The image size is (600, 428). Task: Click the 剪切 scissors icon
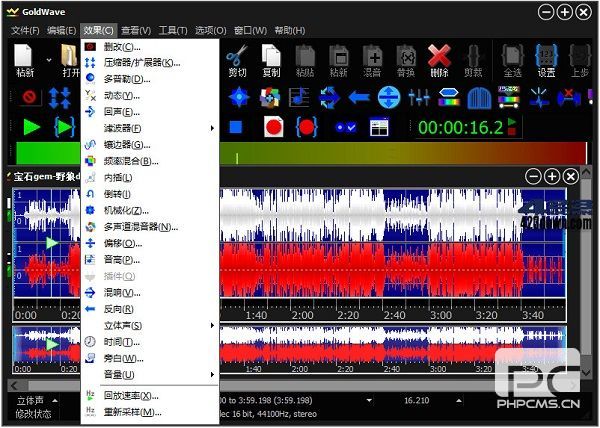237,56
